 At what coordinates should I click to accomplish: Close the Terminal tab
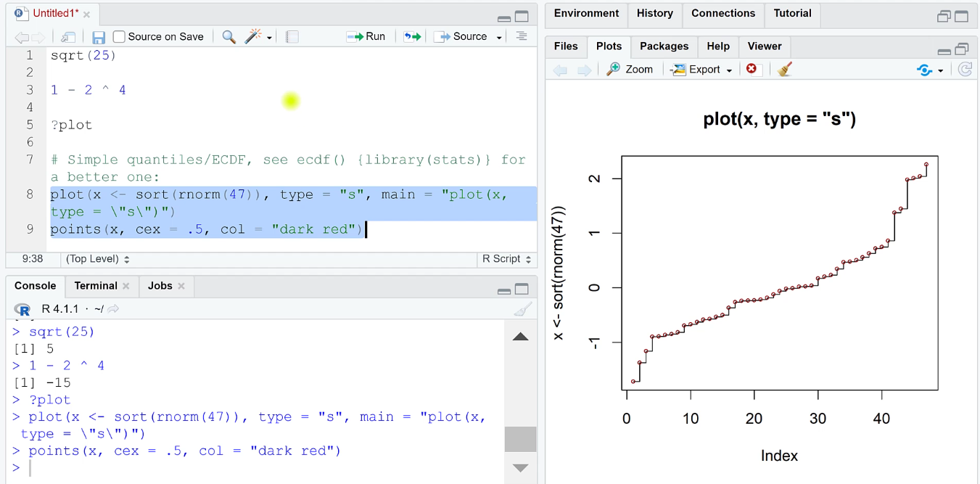click(125, 287)
